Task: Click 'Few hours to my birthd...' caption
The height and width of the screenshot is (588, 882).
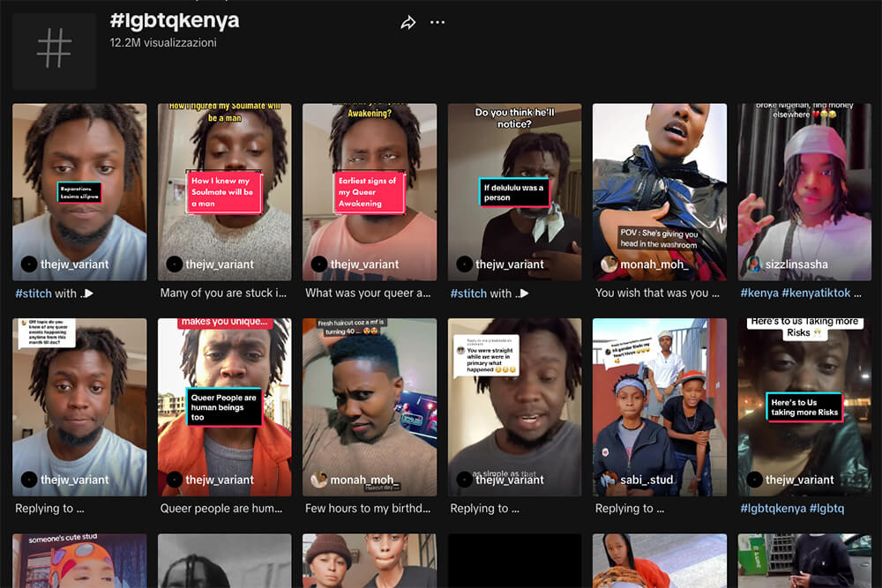Action: point(367,508)
